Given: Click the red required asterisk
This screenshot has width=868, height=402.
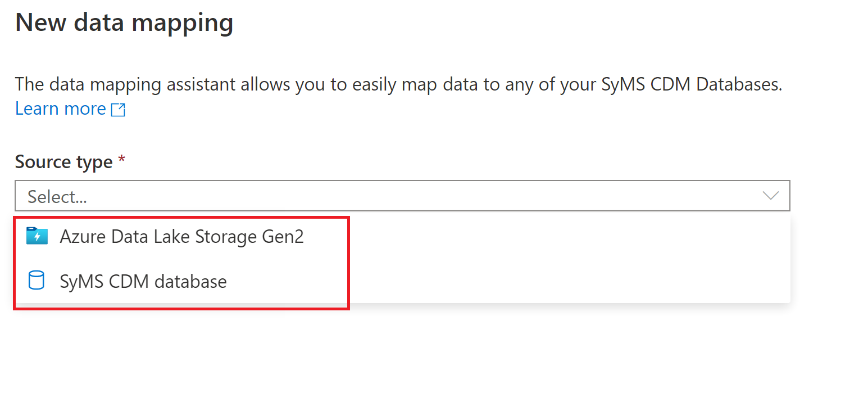Looking at the screenshot, I should coord(122,161).
